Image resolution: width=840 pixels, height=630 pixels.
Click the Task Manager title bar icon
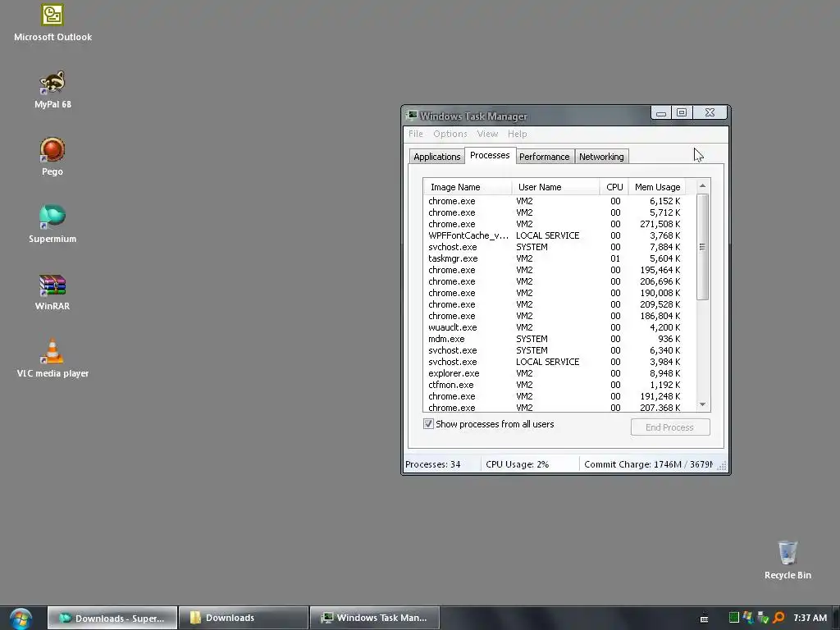pos(412,116)
